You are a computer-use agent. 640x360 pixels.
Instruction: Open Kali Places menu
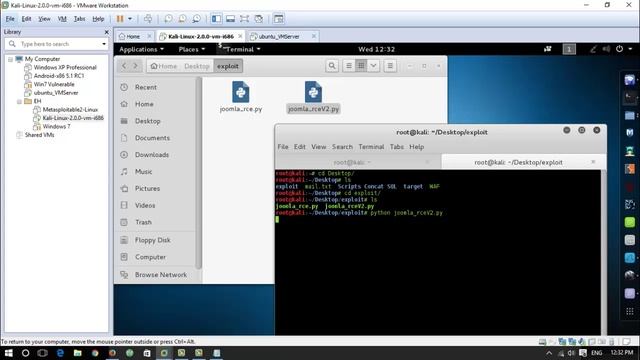tap(191, 49)
